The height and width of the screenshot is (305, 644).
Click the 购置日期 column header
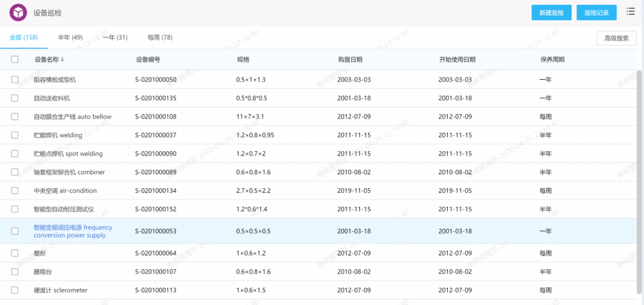click(351, 60)
